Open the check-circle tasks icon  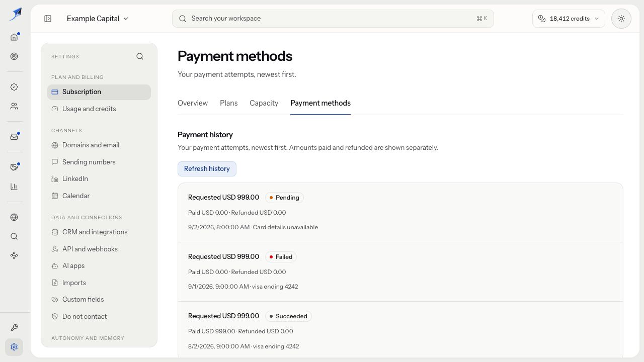(x=14, y=87)
